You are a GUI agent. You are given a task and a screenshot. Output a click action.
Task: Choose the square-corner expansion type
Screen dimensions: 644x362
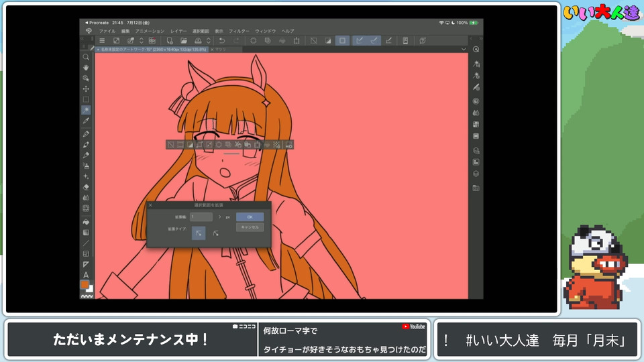199,233
